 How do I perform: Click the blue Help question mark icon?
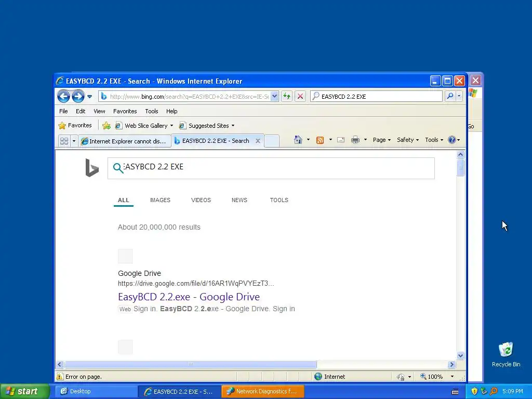(452, 140)
